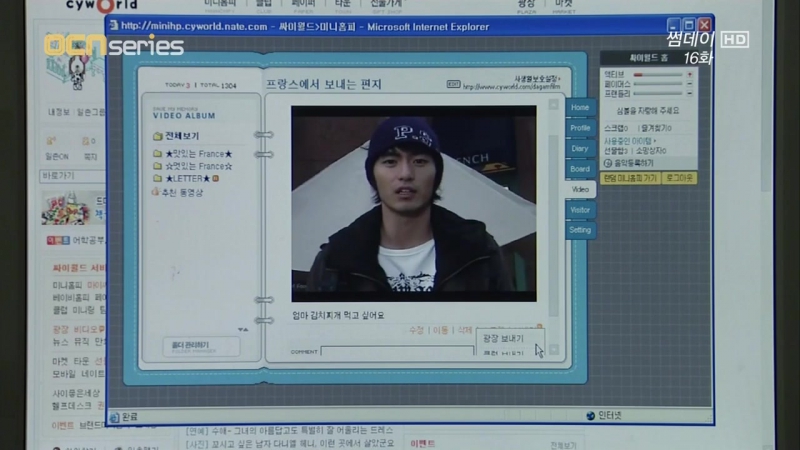The image size is (800, 450).
Task: Click the LETTER folder icon
Action: 157,179
